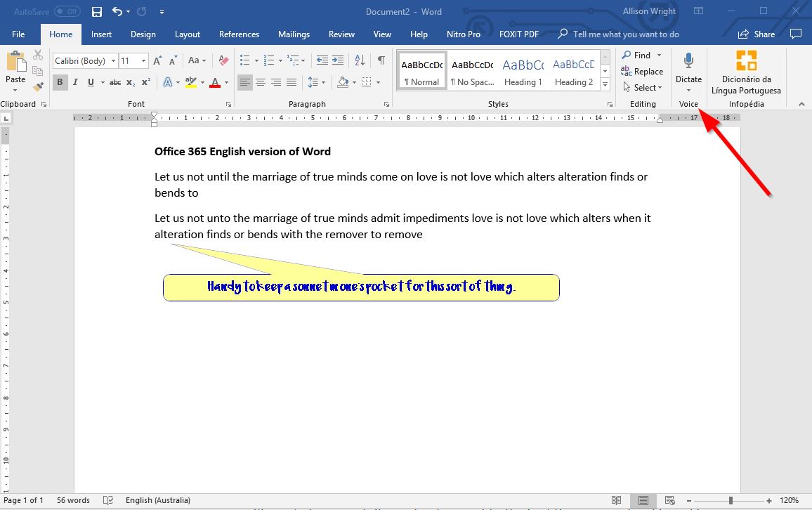Open Dicionário da Língua Portuguesa add-in
812x510 pixels.
745,72
